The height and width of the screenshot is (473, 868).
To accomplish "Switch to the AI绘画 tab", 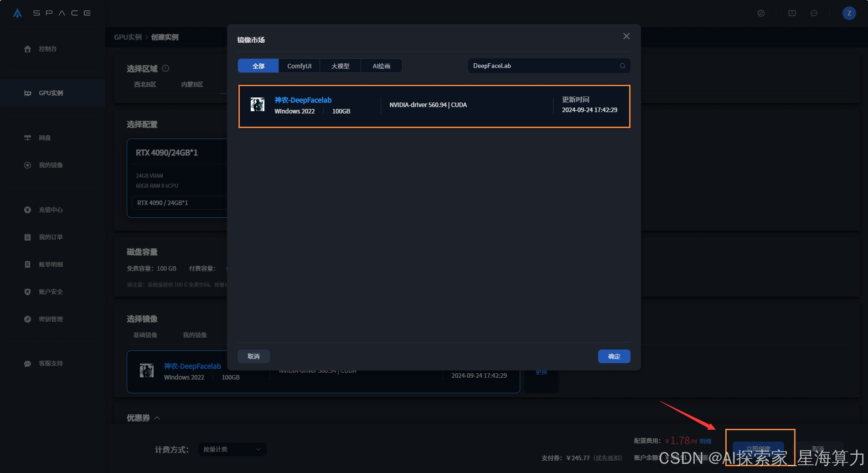I will click(381, 66).
